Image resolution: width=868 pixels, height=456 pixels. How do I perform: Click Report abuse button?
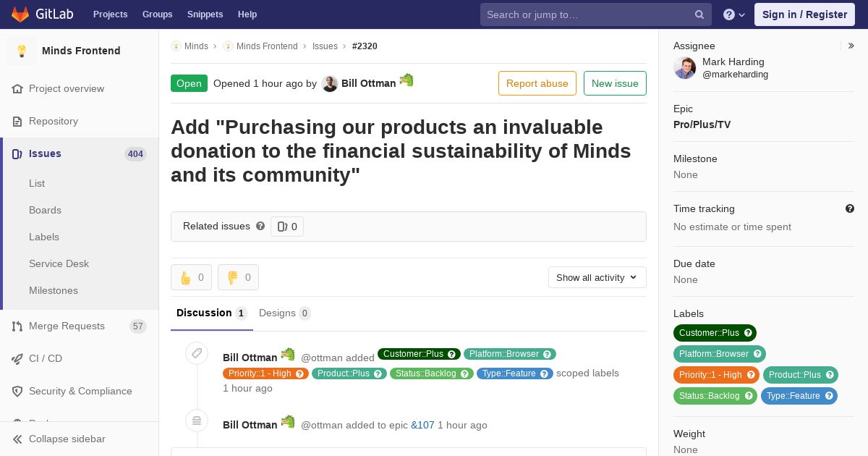pos(537,83)
